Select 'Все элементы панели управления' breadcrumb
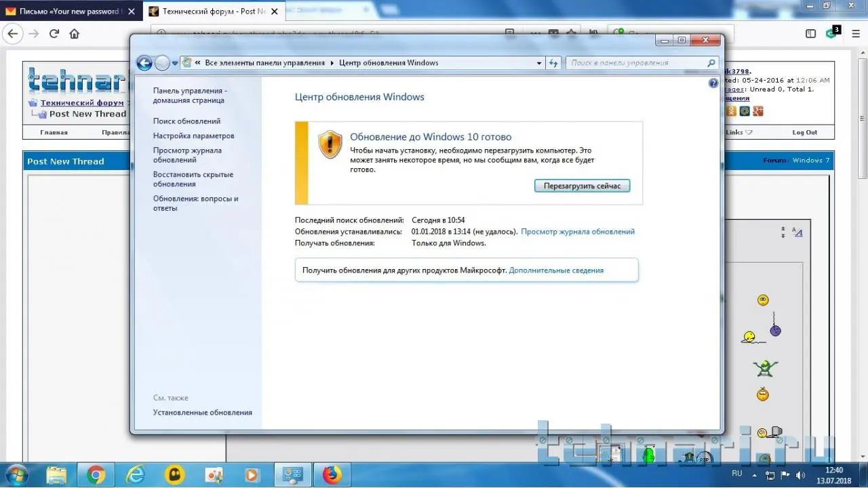This screenshot has height=488, width=868. (x=265, y=63)
